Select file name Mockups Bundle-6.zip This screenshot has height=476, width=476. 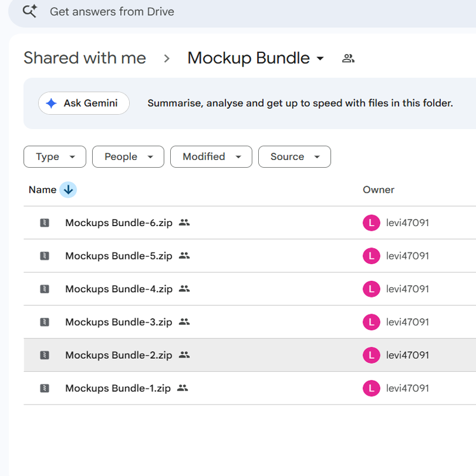coord(118,223)
